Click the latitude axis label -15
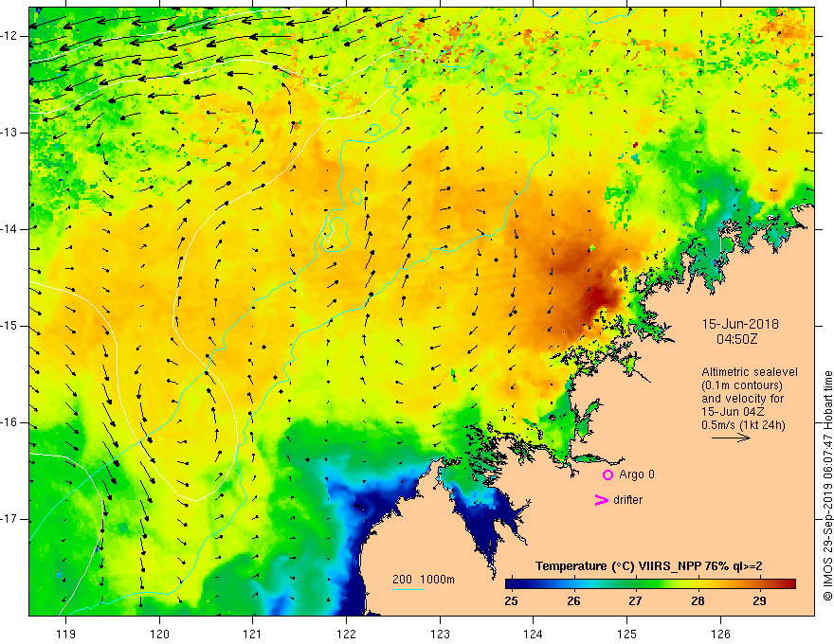 point(10,326)
